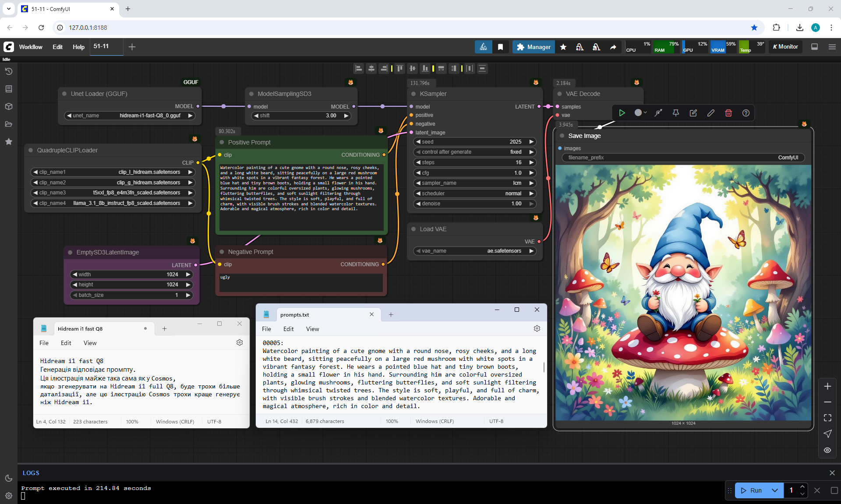The height and width of the screenshot is (504, 841).
Task: Open Edit menu in prompts.txt Notepad
Action: point(288,329)
